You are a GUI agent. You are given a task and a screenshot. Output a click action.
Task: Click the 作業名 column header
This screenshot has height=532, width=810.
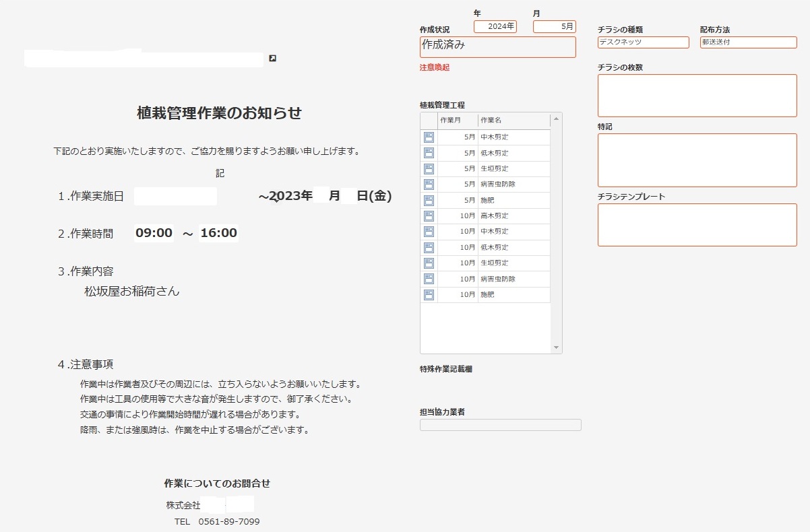coord(513,121)
